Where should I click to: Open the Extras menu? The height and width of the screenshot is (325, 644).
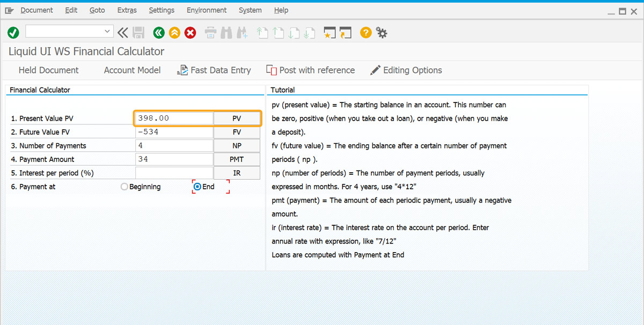[127, 10]
